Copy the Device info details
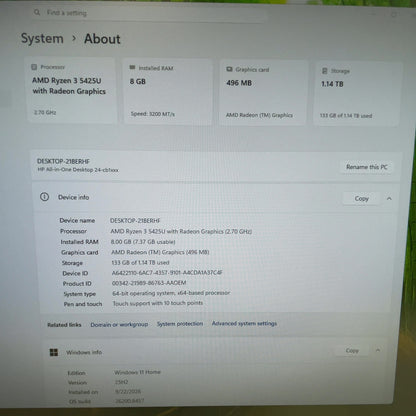The width and height of the screenshot is (416, 416). [x=361, y=199]
